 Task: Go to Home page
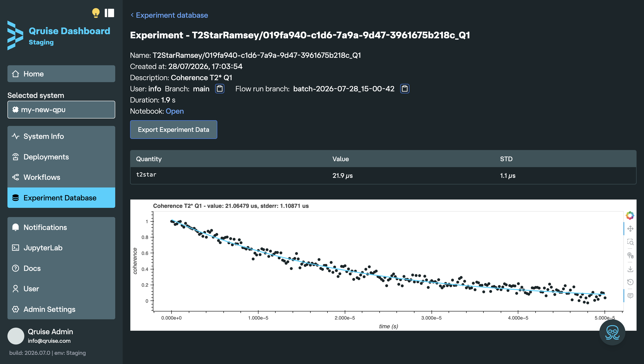coord(61,74)
